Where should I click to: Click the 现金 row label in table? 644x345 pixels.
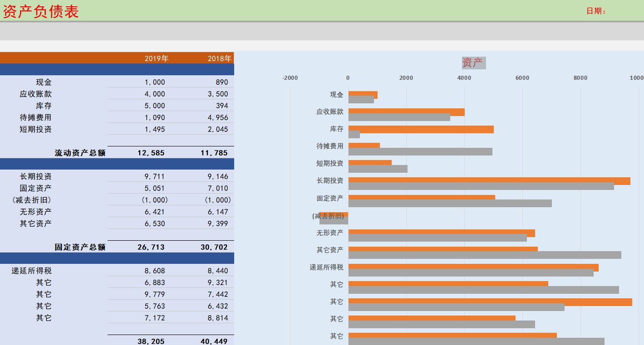44,82
